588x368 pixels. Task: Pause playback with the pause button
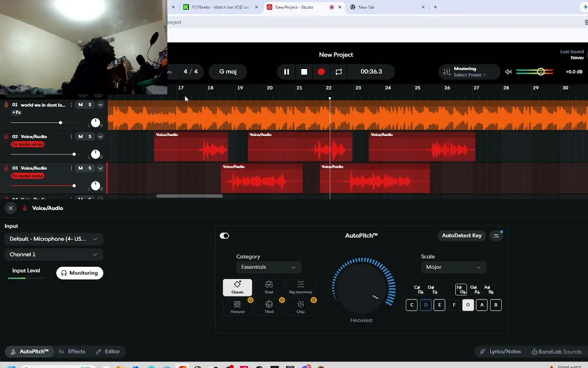pyautogui.click(x=286, y=72)
